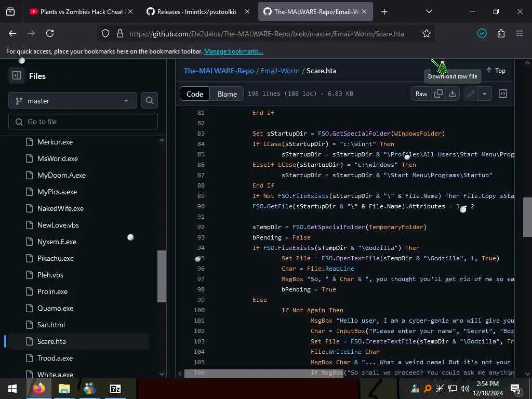Search files with the magnifier button

tap(149, 100)
